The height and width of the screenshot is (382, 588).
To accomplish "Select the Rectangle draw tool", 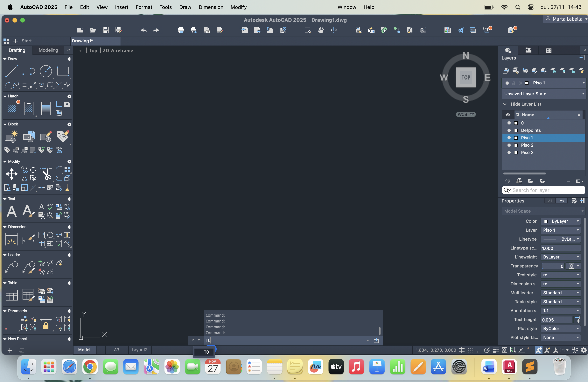I will [x=63, y=71].
